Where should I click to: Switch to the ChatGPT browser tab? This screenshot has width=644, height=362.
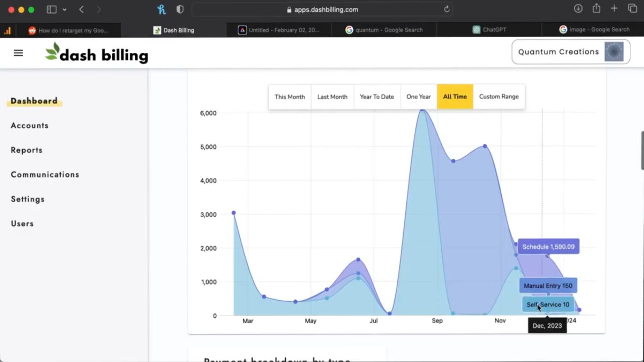click(x=489, y=30)
